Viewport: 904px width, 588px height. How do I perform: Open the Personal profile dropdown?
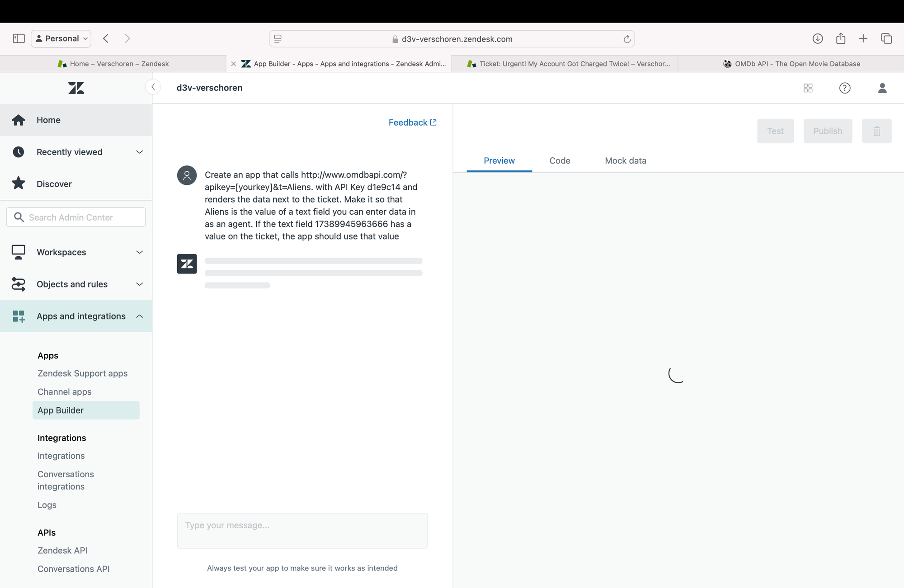(x=61, y=39)
